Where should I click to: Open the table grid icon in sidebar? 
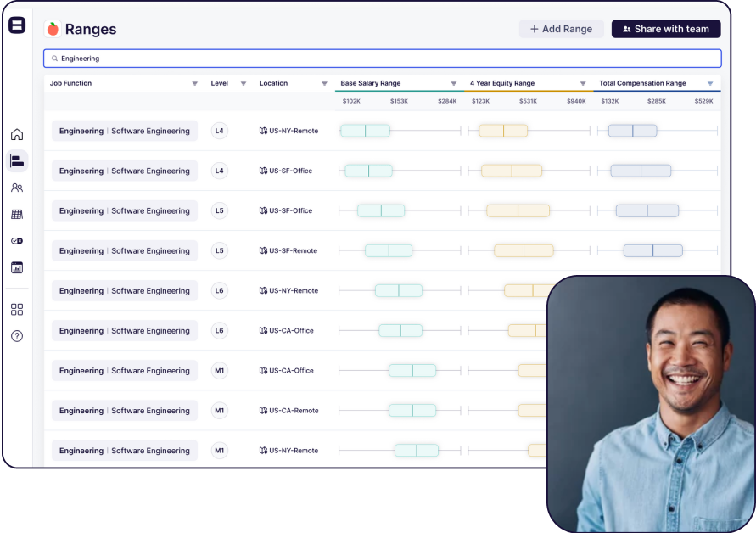tap(17, 215)
